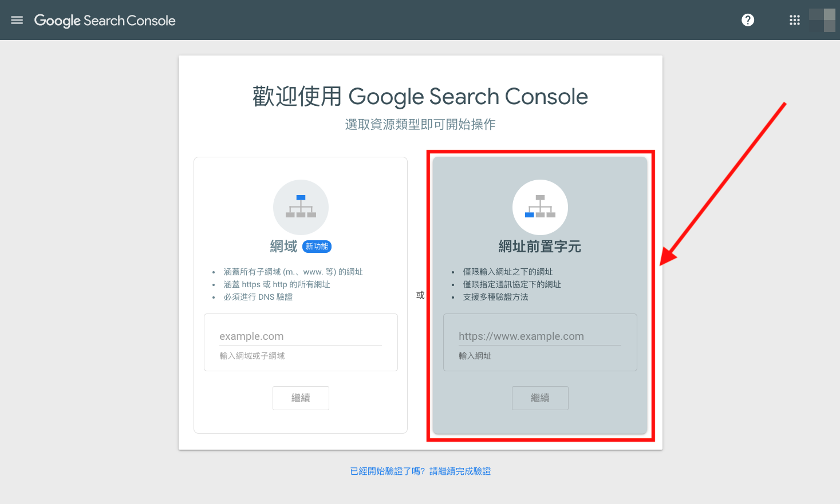840x504 pixels.
Task: Click the 支援多種驗證方法 bullet item
Action: (x=496, y=297)
